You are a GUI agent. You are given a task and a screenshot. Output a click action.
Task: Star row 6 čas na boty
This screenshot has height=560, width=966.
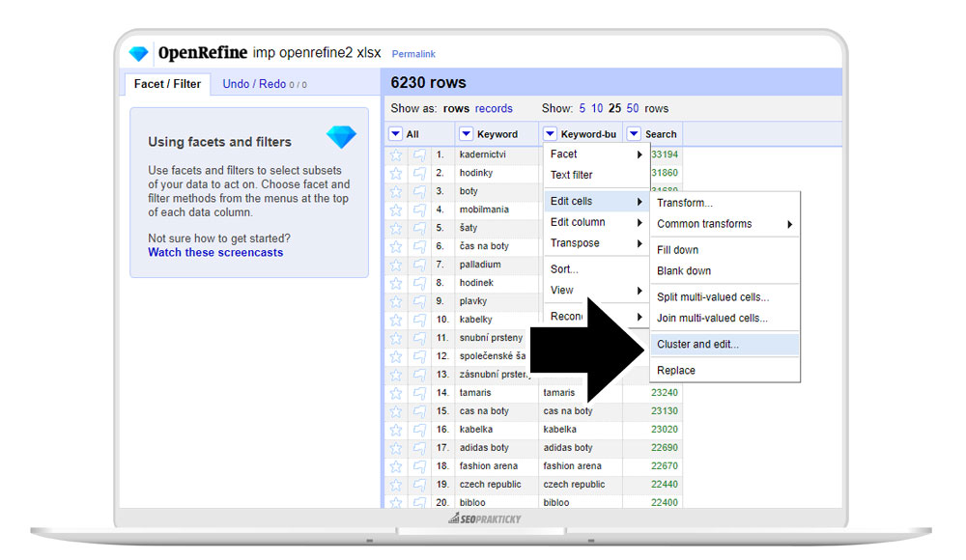pos(396,246)
